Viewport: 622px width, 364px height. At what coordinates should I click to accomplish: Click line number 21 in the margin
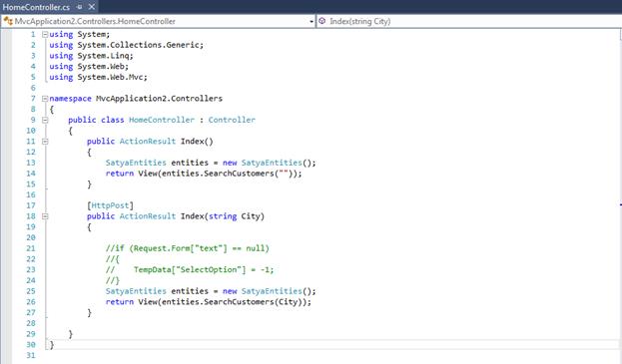[31, 248]
